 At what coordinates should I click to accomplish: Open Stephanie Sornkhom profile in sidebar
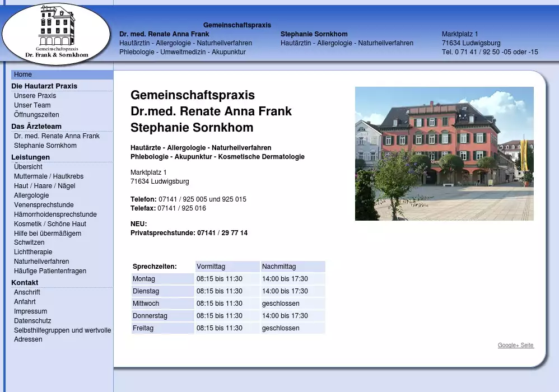click(x=45, y=146)
